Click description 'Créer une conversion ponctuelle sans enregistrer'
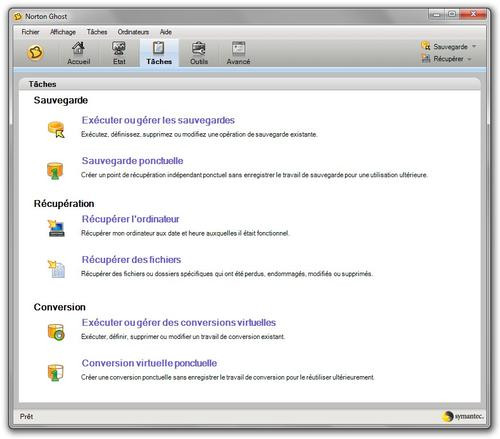The width and height of the screenshot is (500, 439). (x=227, y=377)
